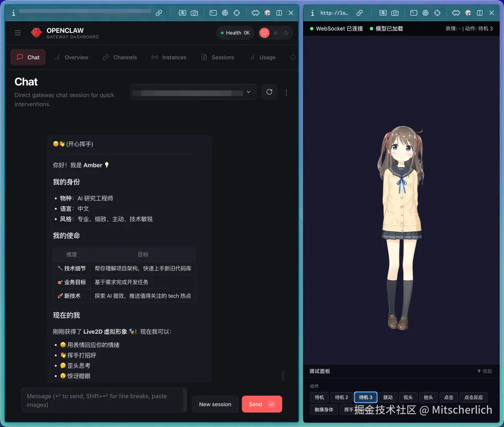Click the globe icon in the top toolbar
504x427 pixels.
coord(225,13)
